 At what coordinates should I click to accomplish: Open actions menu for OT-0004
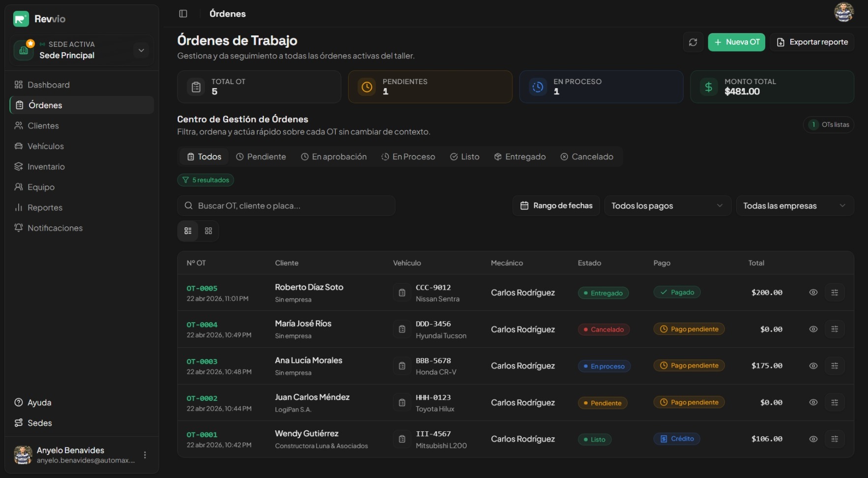coord(835,329)
